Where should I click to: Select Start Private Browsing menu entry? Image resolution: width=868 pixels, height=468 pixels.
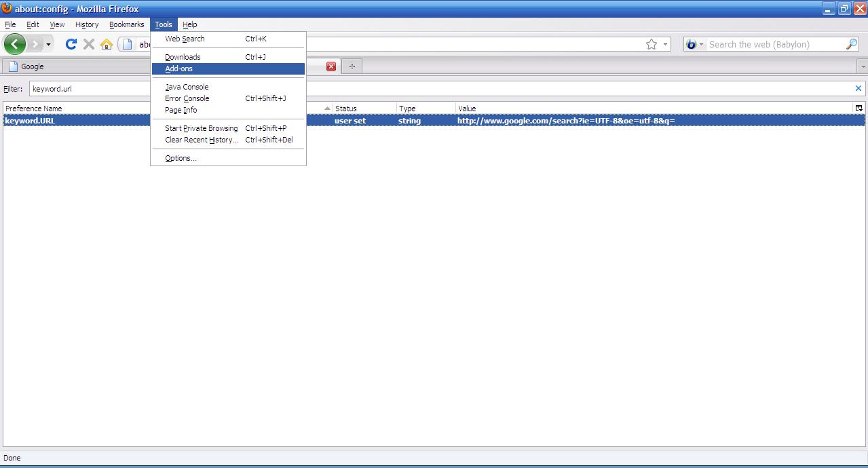point(201,128)
